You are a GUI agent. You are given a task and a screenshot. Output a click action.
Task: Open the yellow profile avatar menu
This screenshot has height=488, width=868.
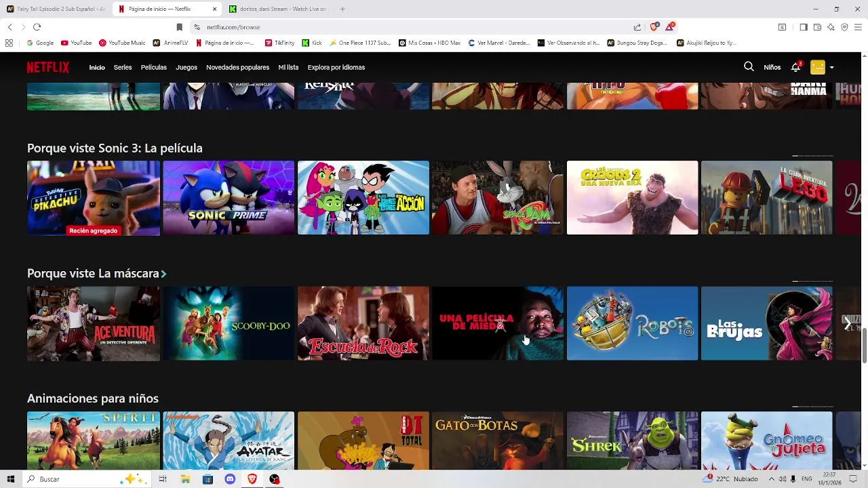818,67
